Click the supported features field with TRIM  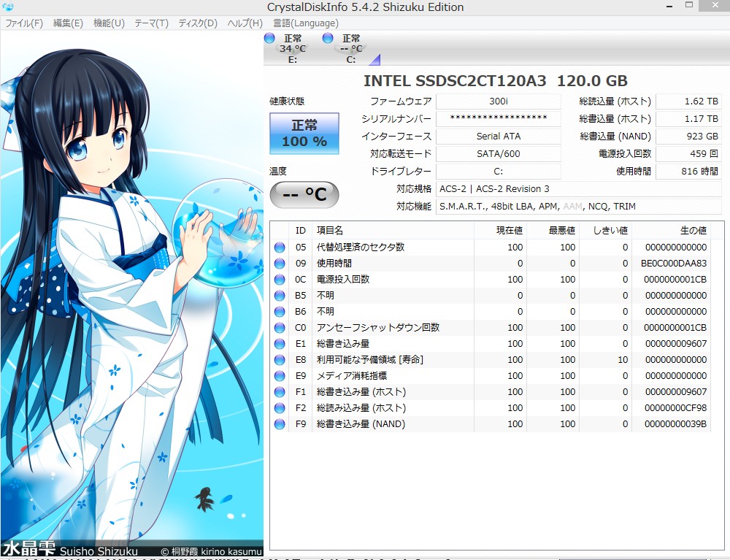click(x=579, y=206)
